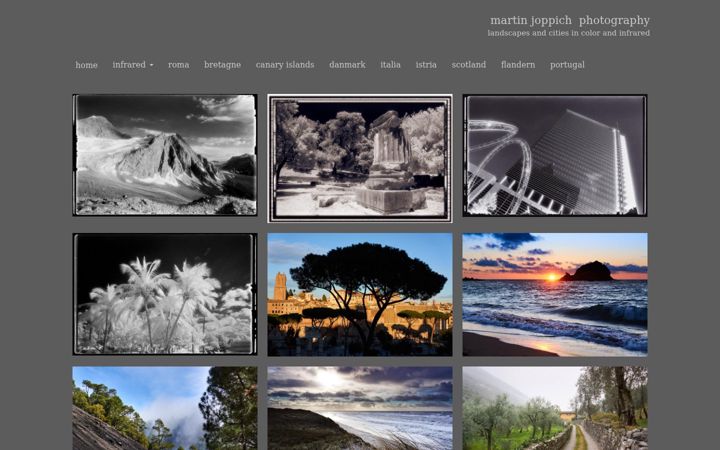Open the istria gallery
Screen dimensions: 720x450
point(426,65)
